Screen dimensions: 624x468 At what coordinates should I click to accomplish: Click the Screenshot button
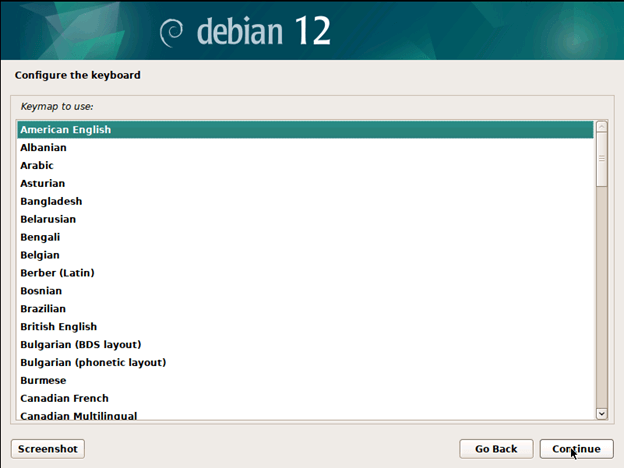pos(48,449)
